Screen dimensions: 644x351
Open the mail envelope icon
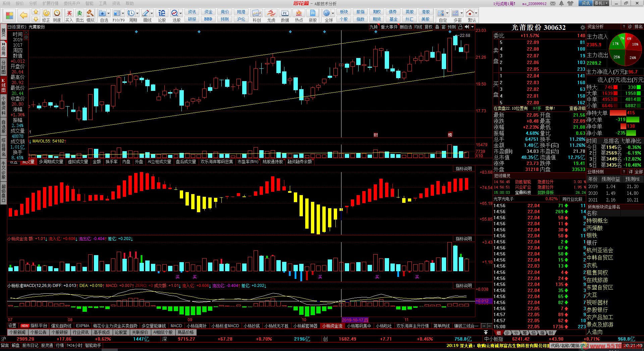click(552, 3)
